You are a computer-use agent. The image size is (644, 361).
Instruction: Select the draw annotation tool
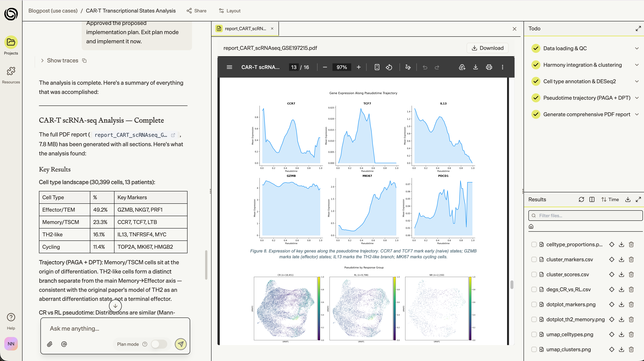pos(408,67)
